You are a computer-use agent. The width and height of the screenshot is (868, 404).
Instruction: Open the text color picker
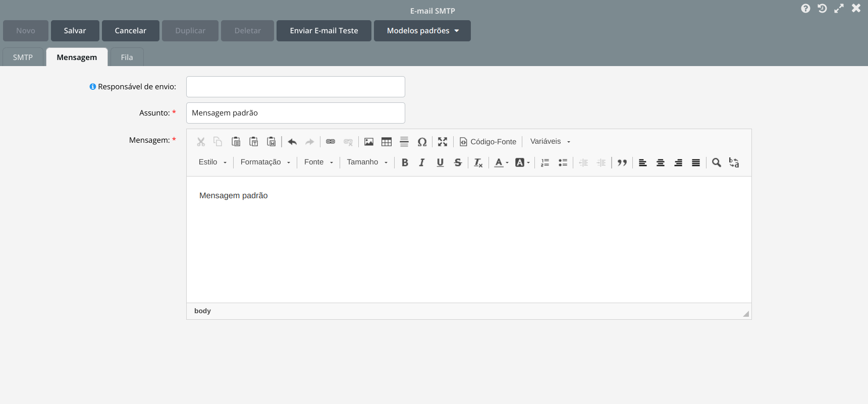click(x=502, y=162)
